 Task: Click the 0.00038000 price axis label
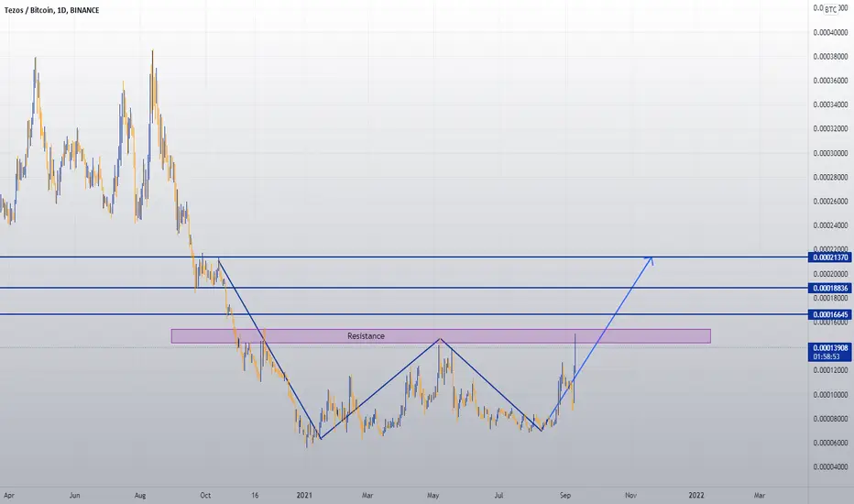pos(830,57)
